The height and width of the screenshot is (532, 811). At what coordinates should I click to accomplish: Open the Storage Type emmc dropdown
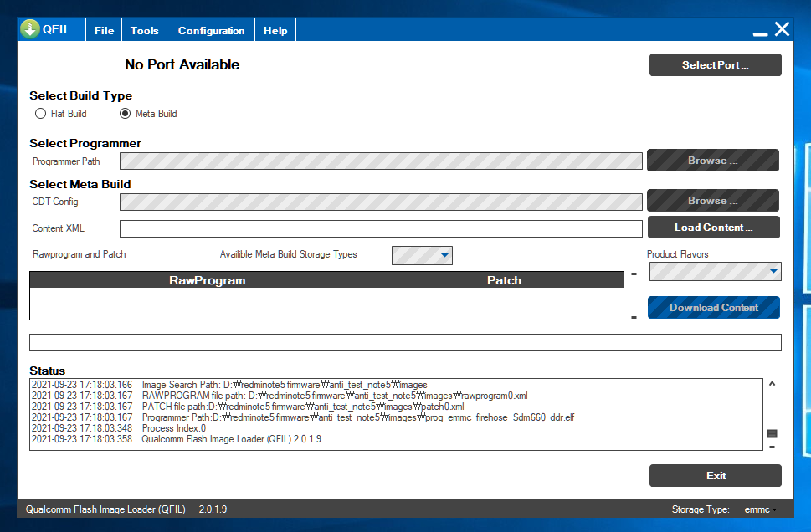(760, 509)
